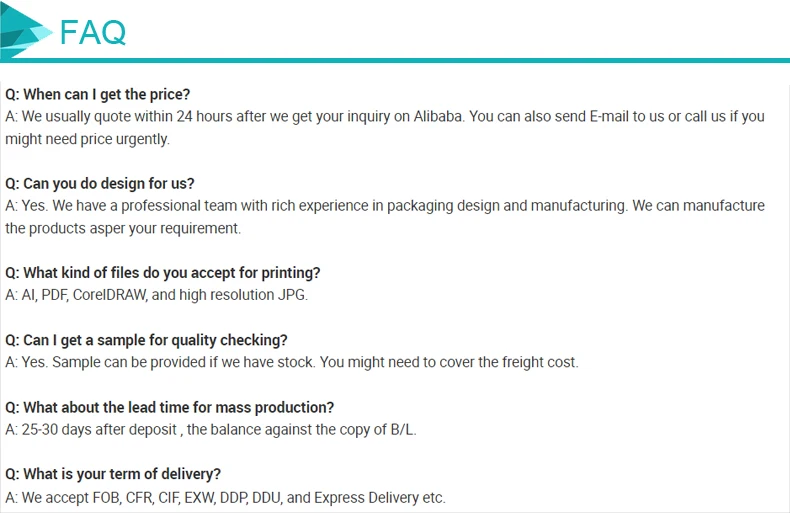Select the question about files accepted for printing
The image size is (790, 513).
[163, 272]
